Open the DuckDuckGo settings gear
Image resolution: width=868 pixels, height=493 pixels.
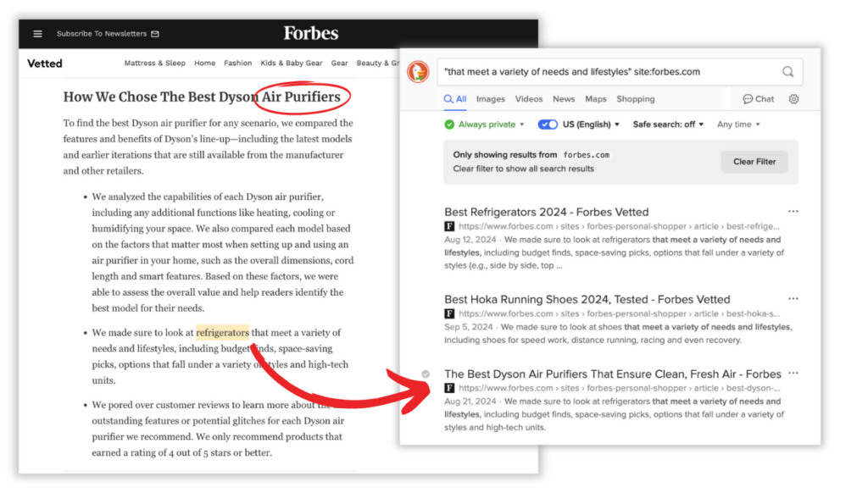(793, 99)
